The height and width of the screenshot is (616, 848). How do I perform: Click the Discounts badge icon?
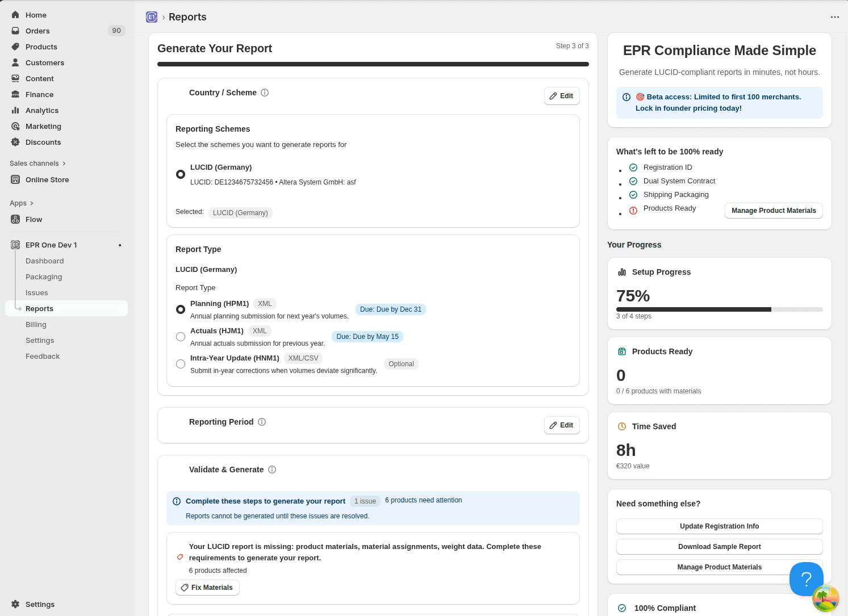15,142
